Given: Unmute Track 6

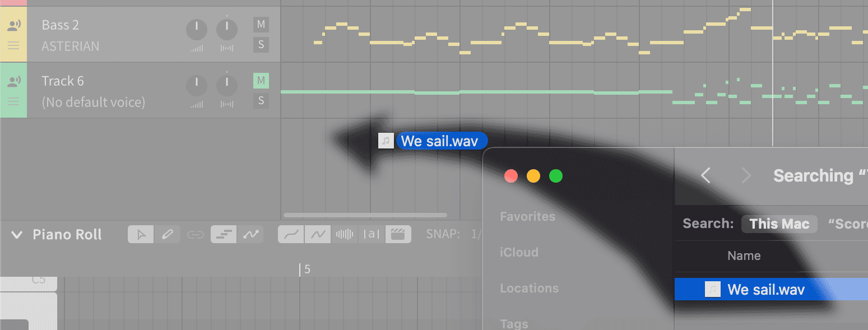Looking at the screenshot, I should (x=261, y=81).
